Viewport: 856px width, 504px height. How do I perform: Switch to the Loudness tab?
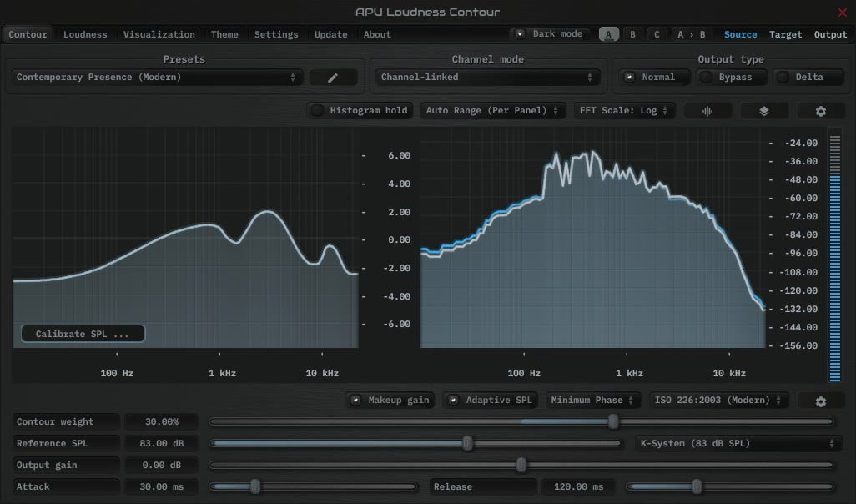[x=85, y=34]
